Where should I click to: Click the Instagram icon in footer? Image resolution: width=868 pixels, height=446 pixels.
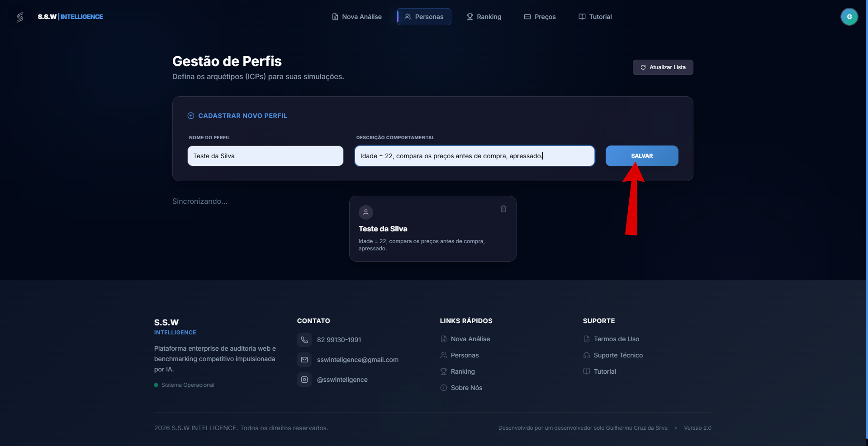304,380
